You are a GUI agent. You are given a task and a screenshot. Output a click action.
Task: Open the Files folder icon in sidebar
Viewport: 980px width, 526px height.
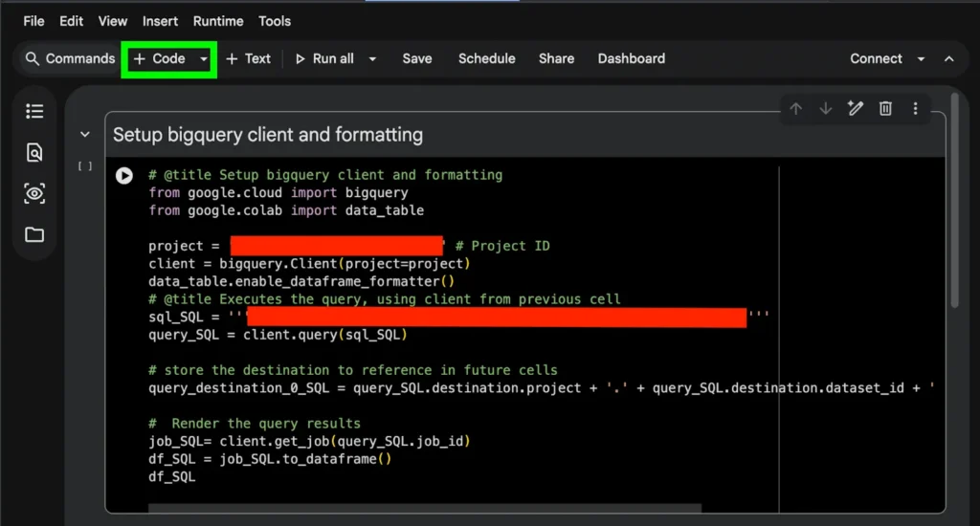click(34, 235)
